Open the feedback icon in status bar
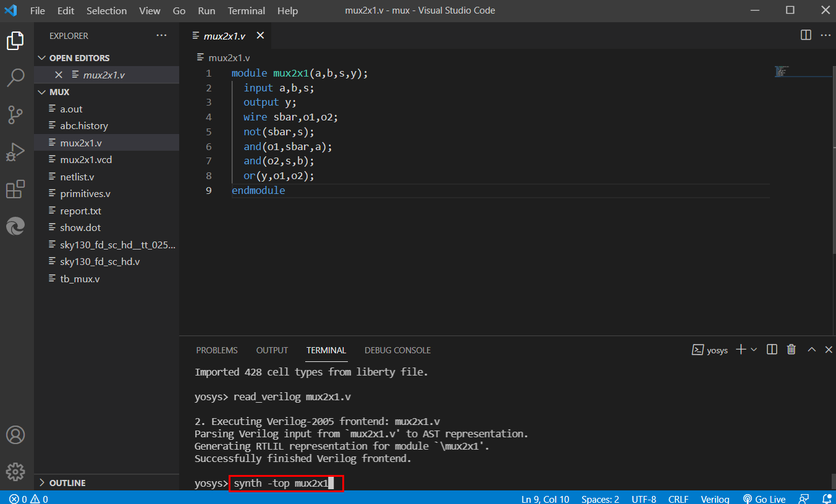 [x=804, y=498]
